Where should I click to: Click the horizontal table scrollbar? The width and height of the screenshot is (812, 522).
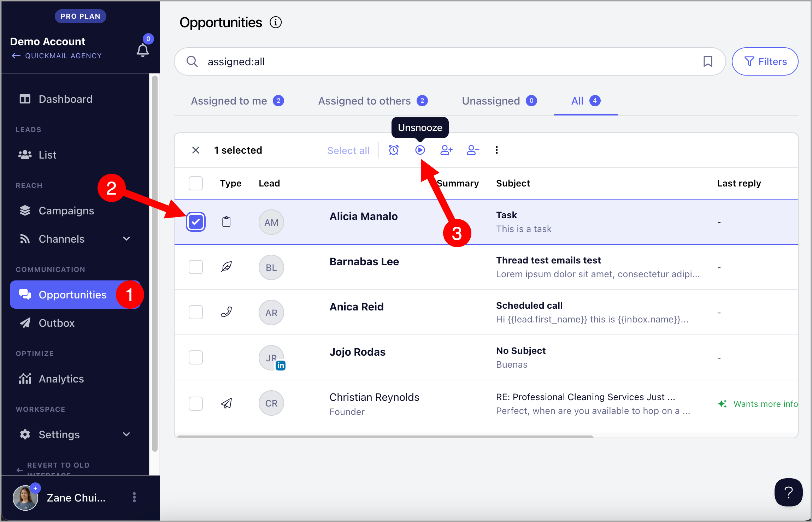click(385, 437)
